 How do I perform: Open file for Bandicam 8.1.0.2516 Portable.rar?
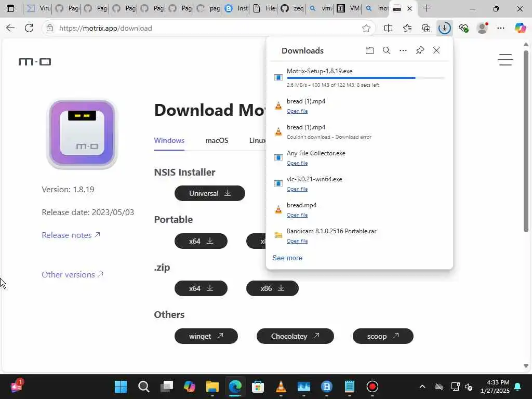point(297,241)
